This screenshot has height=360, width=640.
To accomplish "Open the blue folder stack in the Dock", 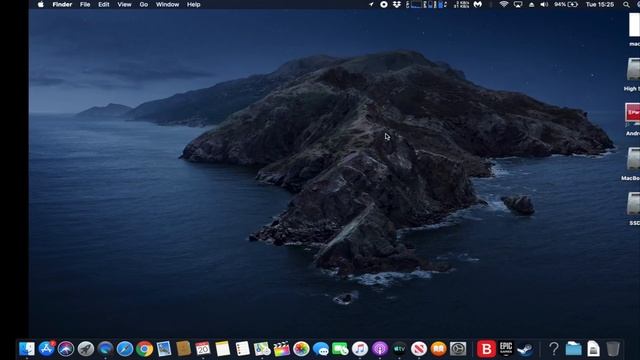I will click(573, 349).
